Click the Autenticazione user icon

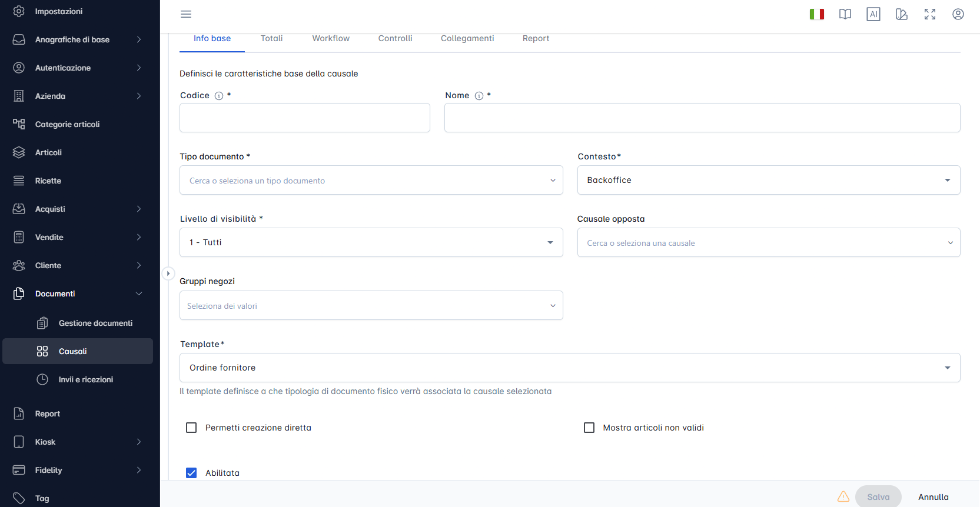click(19, 68)
